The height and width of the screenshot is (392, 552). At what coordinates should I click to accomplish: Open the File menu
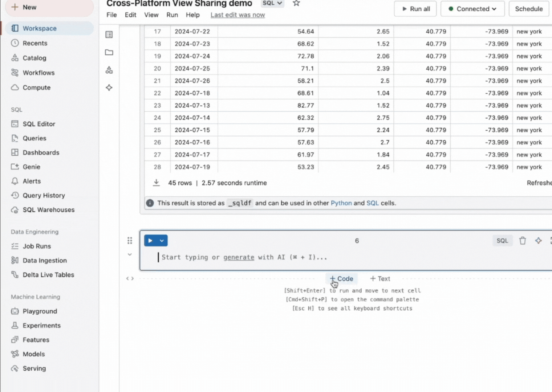pyautogui.click(x=111, y=15)
